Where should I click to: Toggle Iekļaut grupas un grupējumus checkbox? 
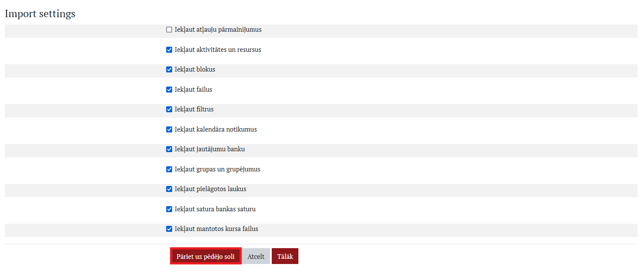[169, 169]
